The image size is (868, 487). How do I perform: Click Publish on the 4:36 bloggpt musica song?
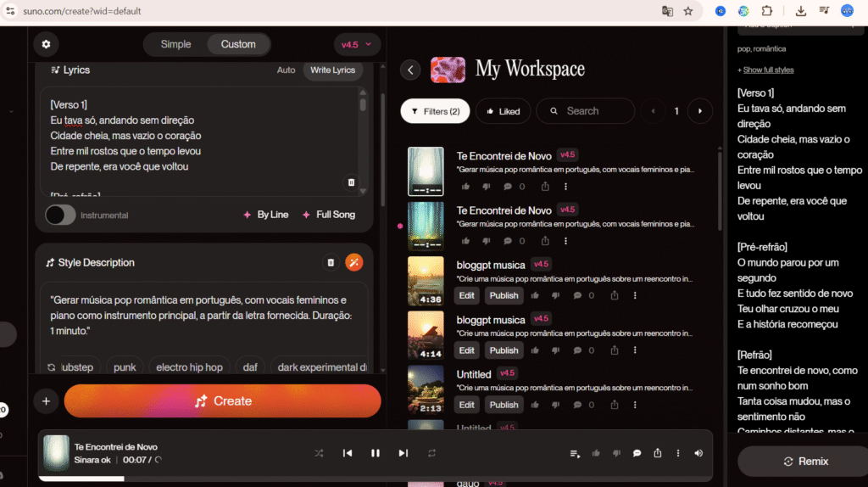[504, 295]
